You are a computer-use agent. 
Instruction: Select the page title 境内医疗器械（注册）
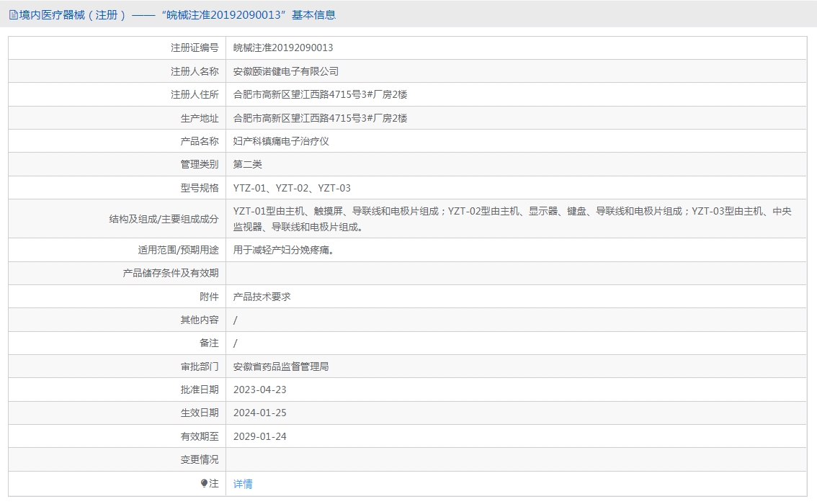(x=72, y=15)
